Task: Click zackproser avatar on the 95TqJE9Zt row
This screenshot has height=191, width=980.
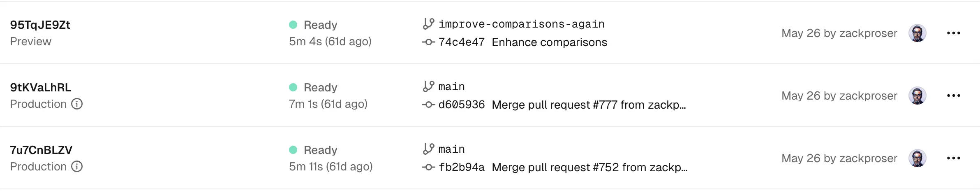Action: [x=917, y=33]
